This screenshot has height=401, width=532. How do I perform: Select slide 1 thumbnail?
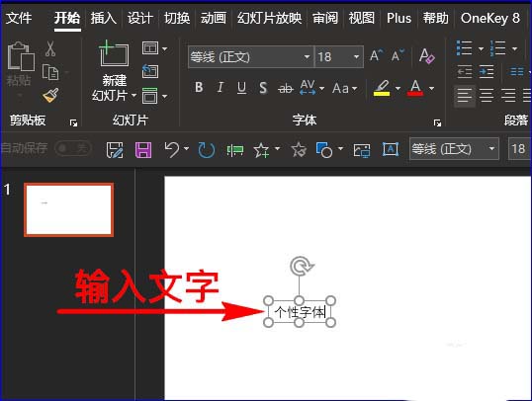point(69,209)
